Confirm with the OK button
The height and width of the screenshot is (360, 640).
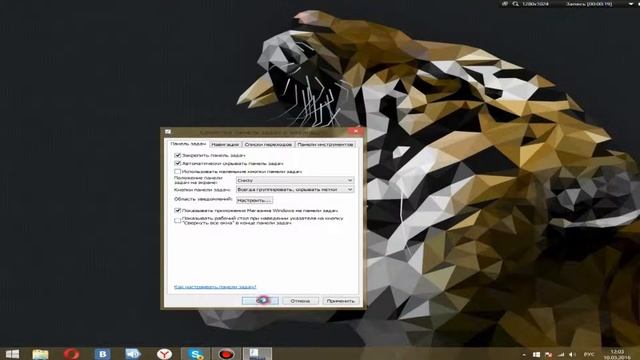260,301
